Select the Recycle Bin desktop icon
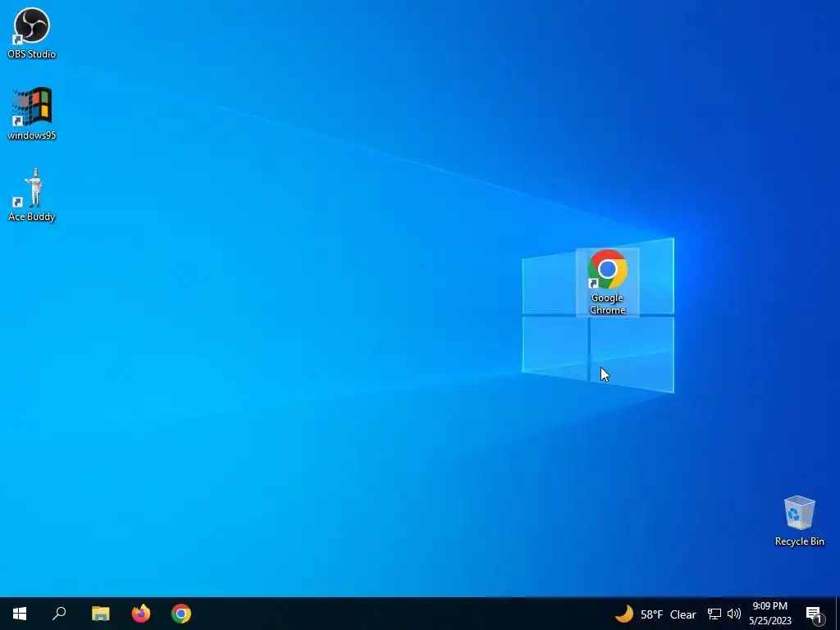The image size is (840, 630). point(799,521)
